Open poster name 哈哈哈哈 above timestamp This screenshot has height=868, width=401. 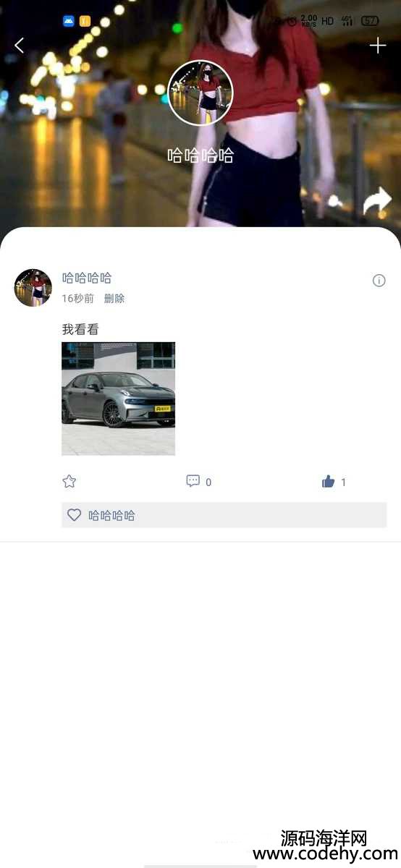87,278
